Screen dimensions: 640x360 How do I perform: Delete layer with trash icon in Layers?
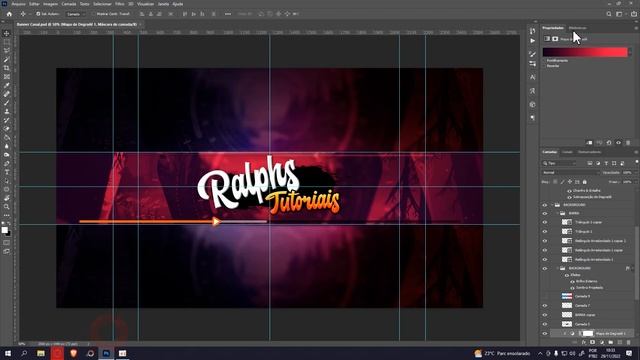coord(629,342)
